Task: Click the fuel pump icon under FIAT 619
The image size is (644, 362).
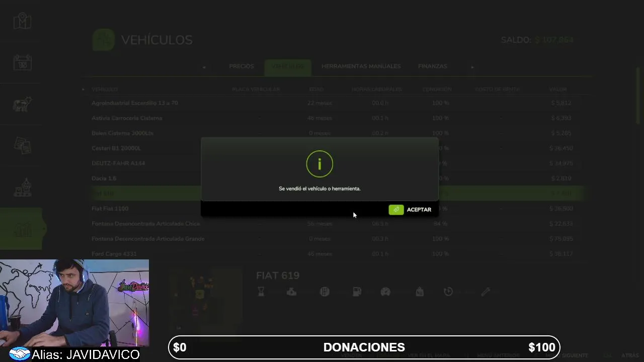Action: (x=357, y=292)
